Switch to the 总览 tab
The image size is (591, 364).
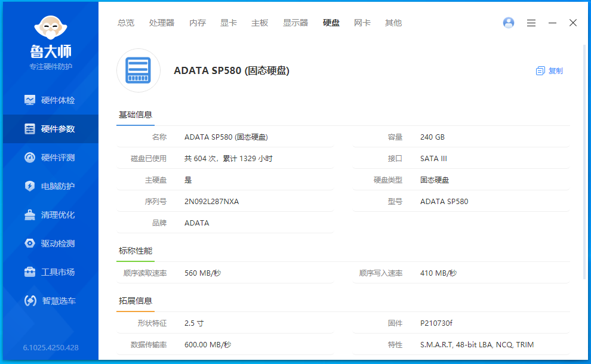(125, 23)
